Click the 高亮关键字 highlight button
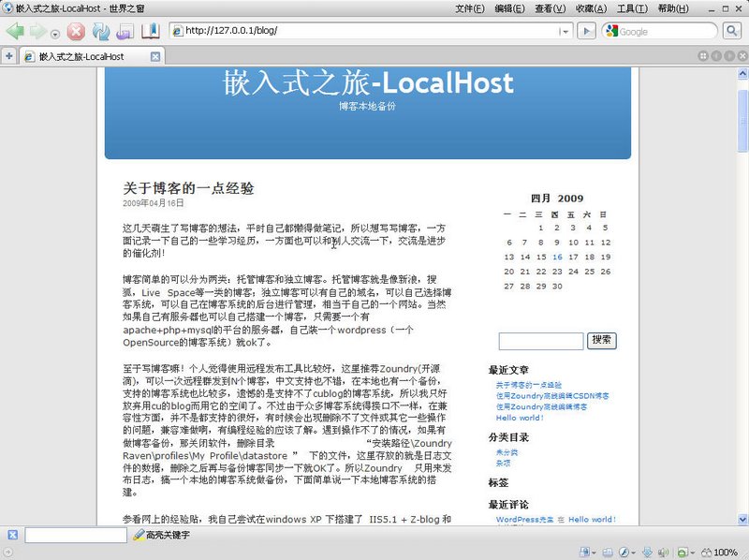 (x=161, y=535)
